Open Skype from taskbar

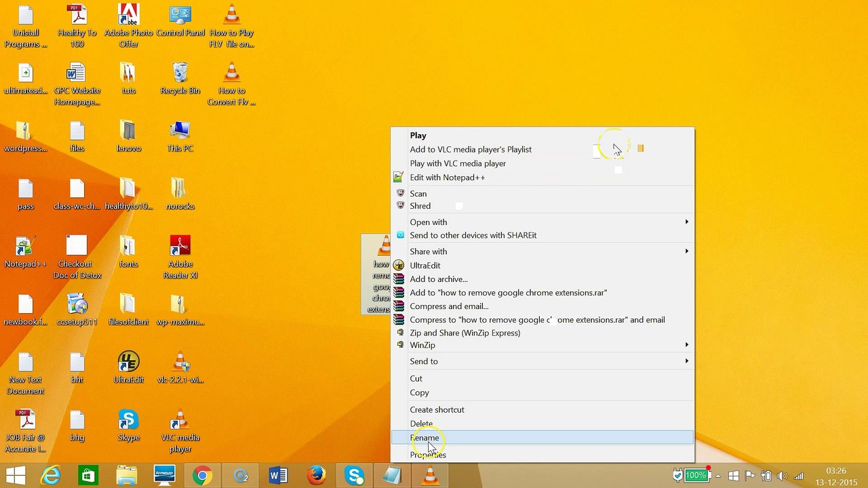pos(354,476)
